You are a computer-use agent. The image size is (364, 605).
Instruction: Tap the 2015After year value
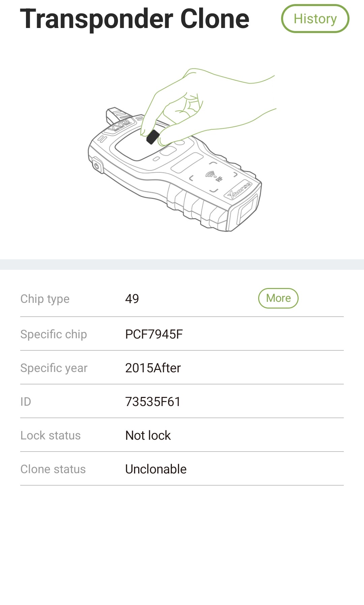[153, 368]
